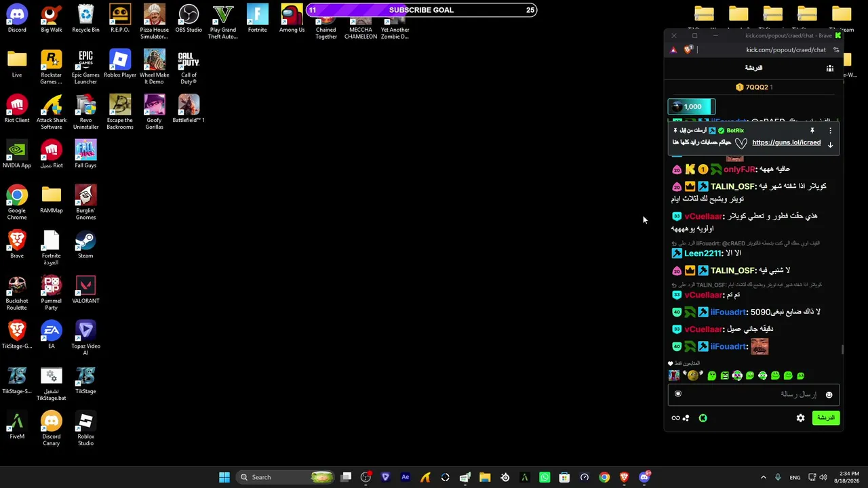Open NVIDIA App shortcut

point(17,154)
